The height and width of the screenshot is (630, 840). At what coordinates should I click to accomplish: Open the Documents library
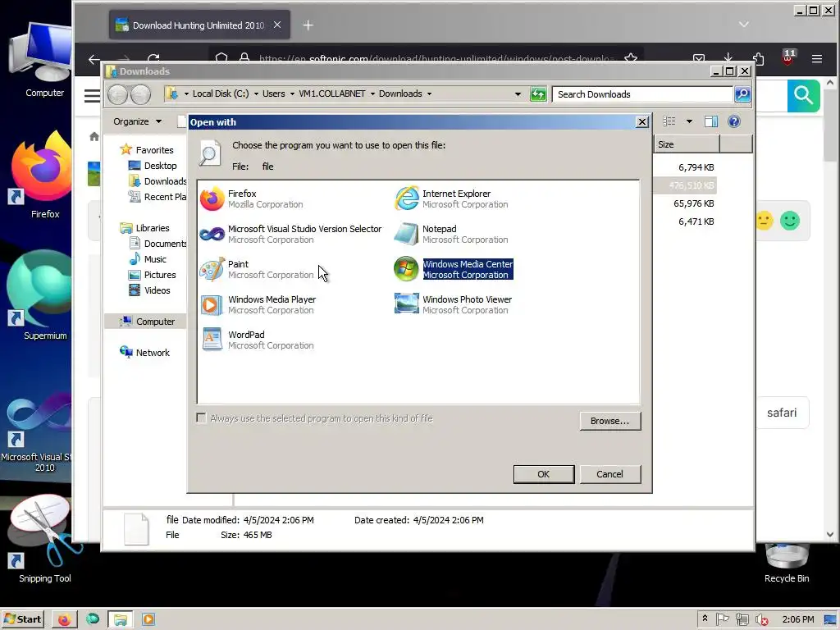157,244
